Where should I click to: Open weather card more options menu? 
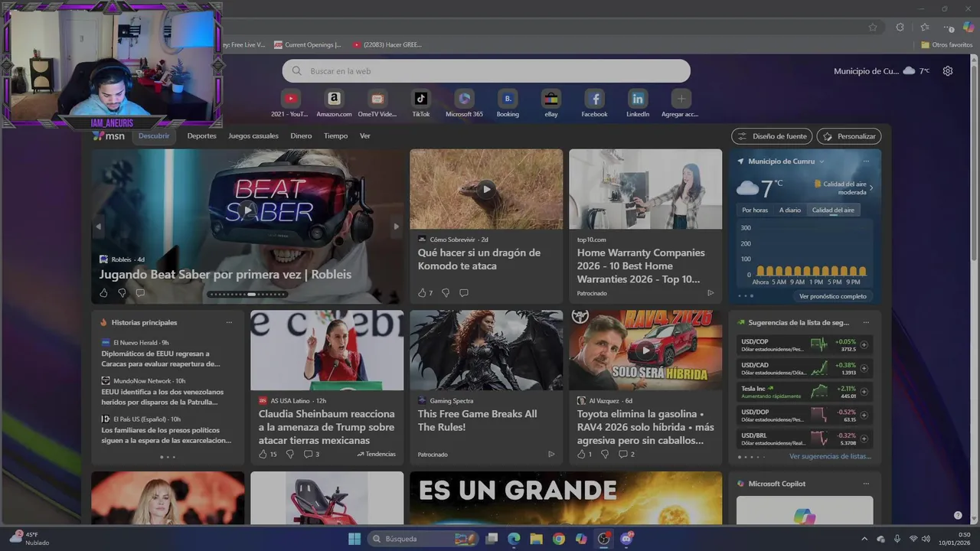pos(866,161)
